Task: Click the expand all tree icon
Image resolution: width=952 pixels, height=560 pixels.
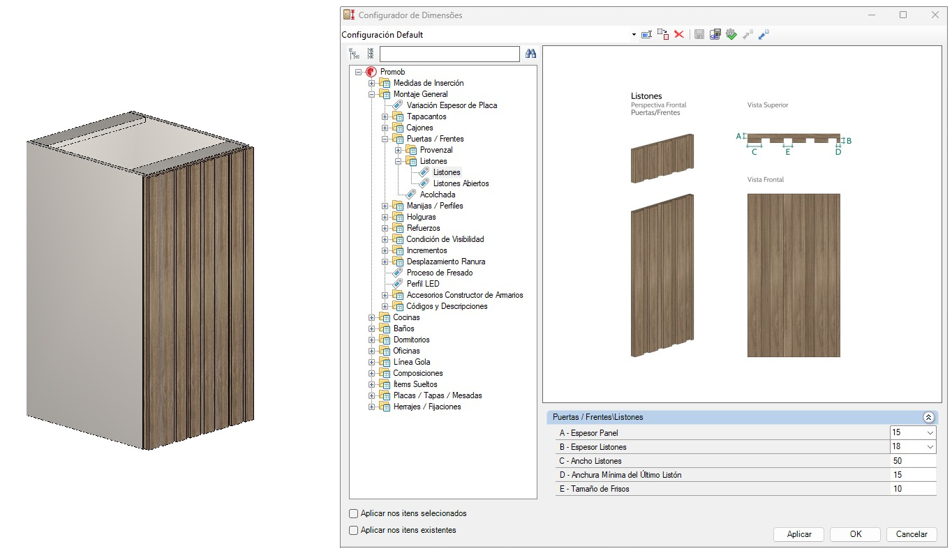Action: (354, 54)
